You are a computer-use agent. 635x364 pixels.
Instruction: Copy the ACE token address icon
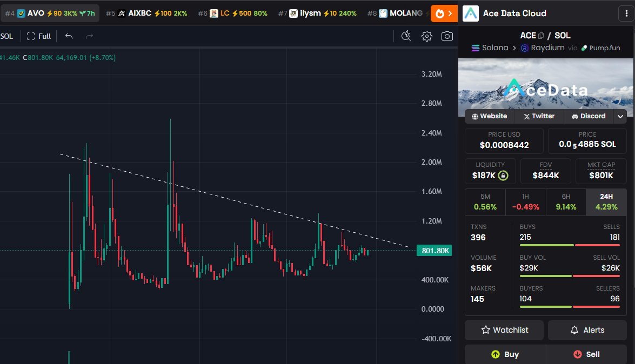(541, 36)
